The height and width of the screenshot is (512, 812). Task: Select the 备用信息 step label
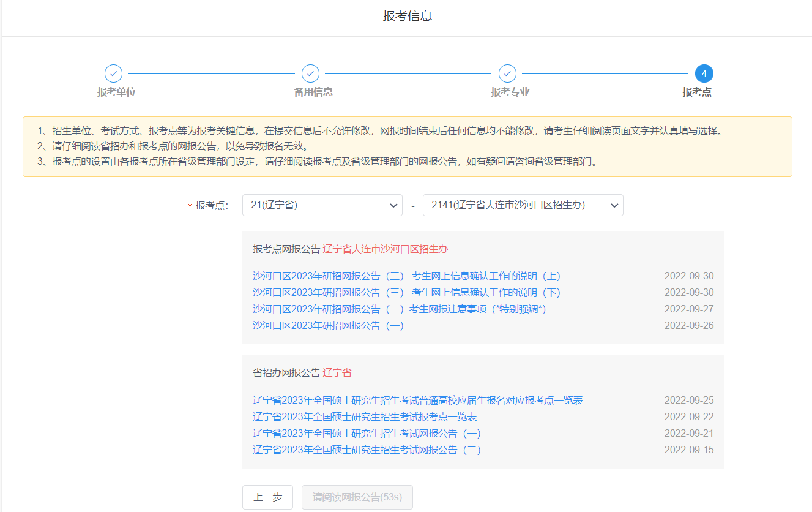pyautogui.click(x=313, y=92)
